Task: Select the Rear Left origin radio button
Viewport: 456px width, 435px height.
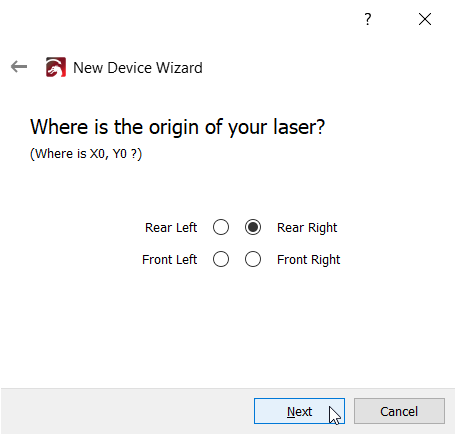Action: 221,227
